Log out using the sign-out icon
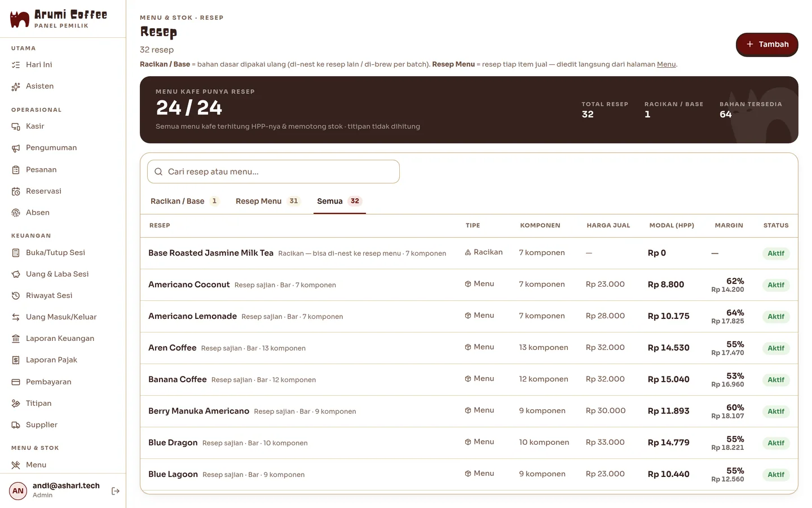This screenshot has width=812, height=508. pyautogui.click(x=116, y=491)
